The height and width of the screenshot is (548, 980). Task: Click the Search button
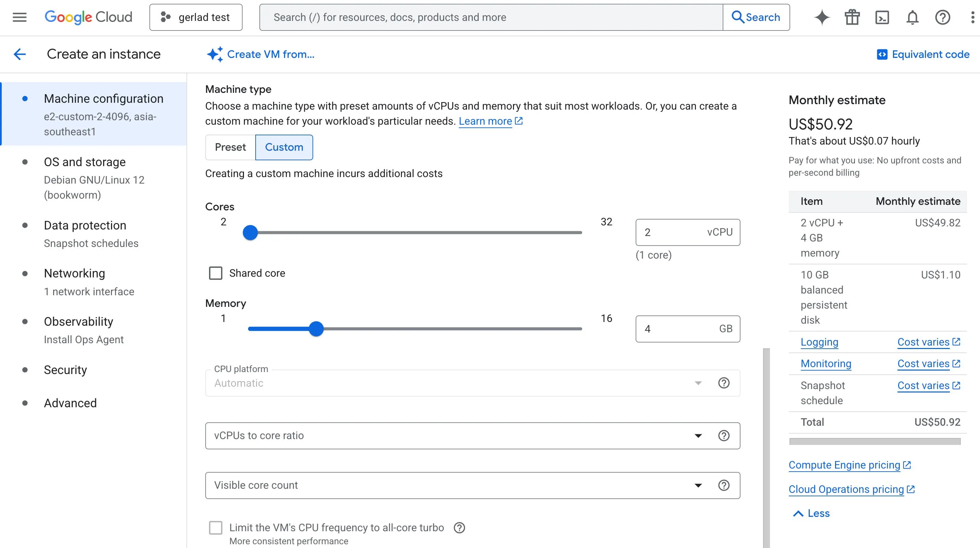(x=756, y=17)
